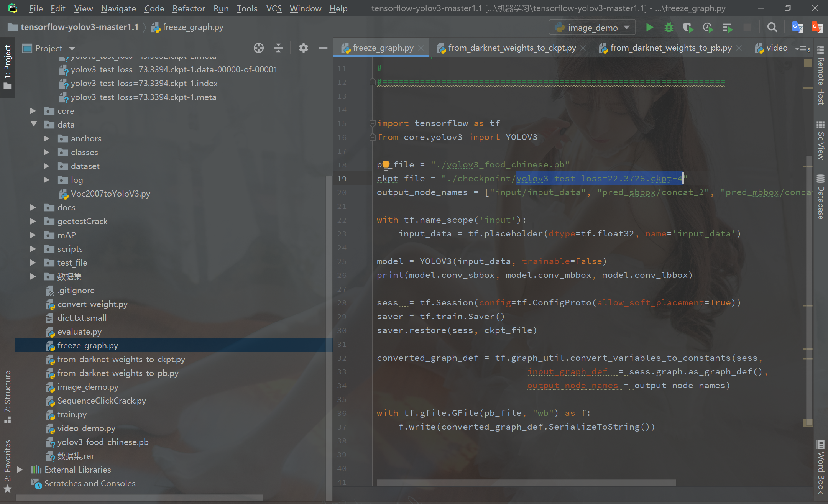The height and width of the screenshot is (504, 828).
Task: Open the Refactor menu
Action: [188, 8]
